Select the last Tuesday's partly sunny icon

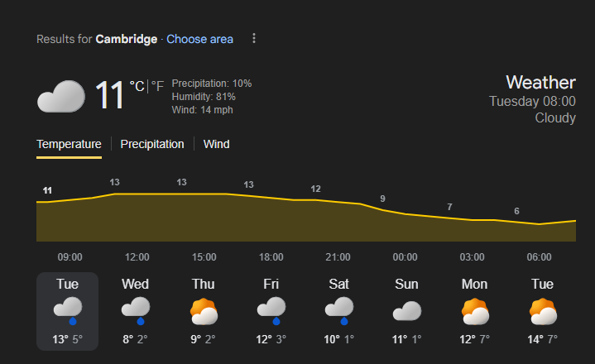pos(542,311)
